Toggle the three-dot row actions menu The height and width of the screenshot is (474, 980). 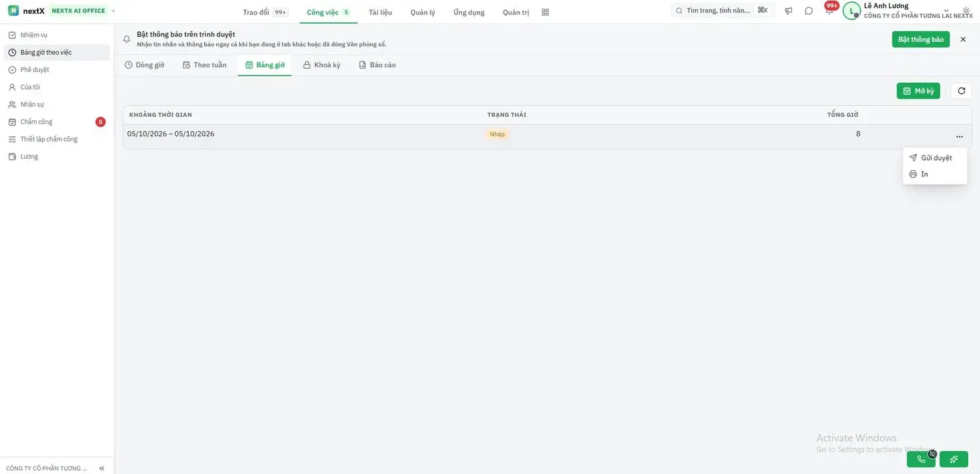tap(959, 136)
